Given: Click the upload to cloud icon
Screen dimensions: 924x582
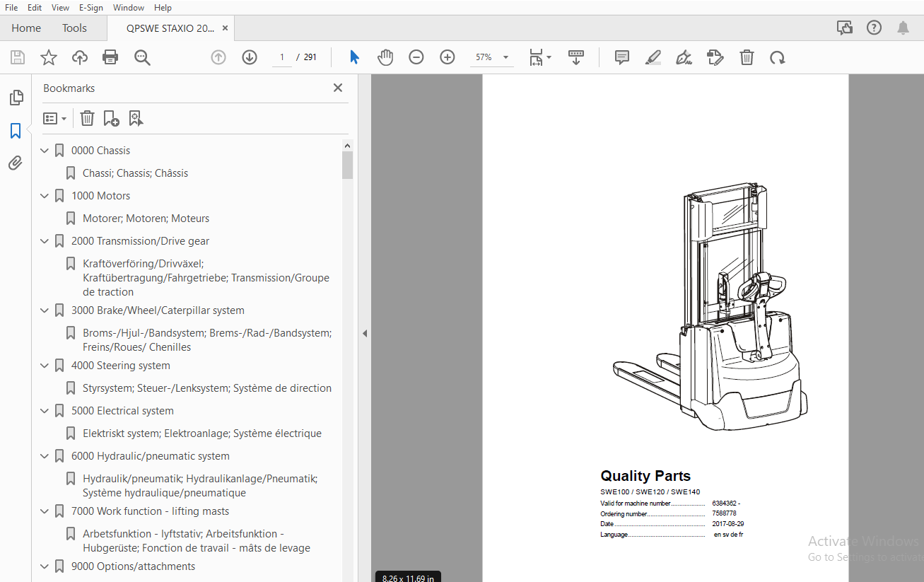Looking at the screenshot, I should [x=80, y=57].
